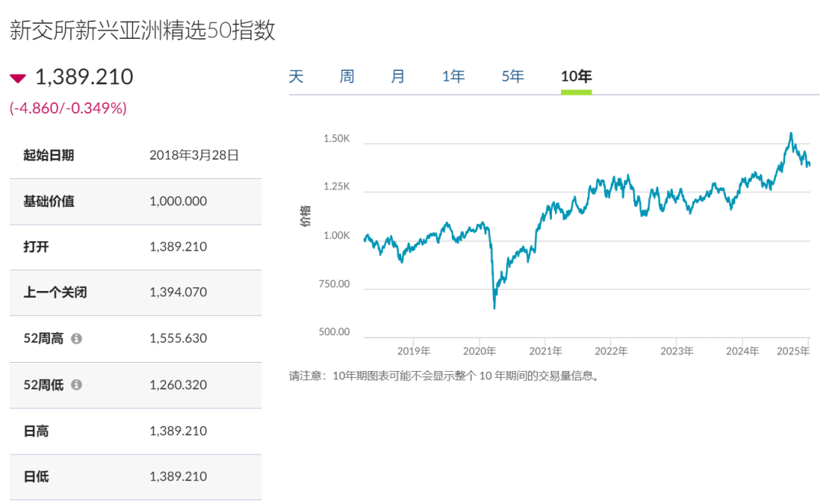Click the 10年 chart disclaimer note
Image resolution: width=824 pixels, height=504 pixels.
[444, 376]
